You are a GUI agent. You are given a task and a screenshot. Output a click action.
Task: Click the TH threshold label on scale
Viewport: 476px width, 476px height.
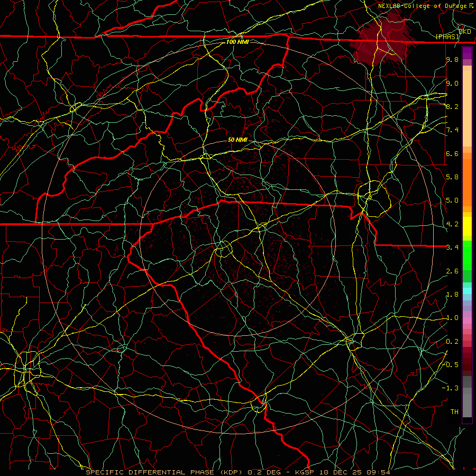[x=454, y=412]
